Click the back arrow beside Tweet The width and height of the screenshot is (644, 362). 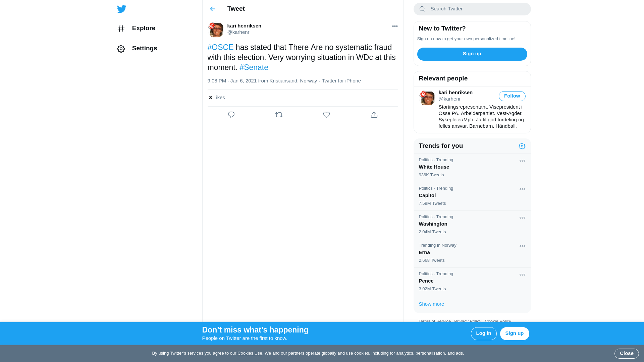pos(213,9)
